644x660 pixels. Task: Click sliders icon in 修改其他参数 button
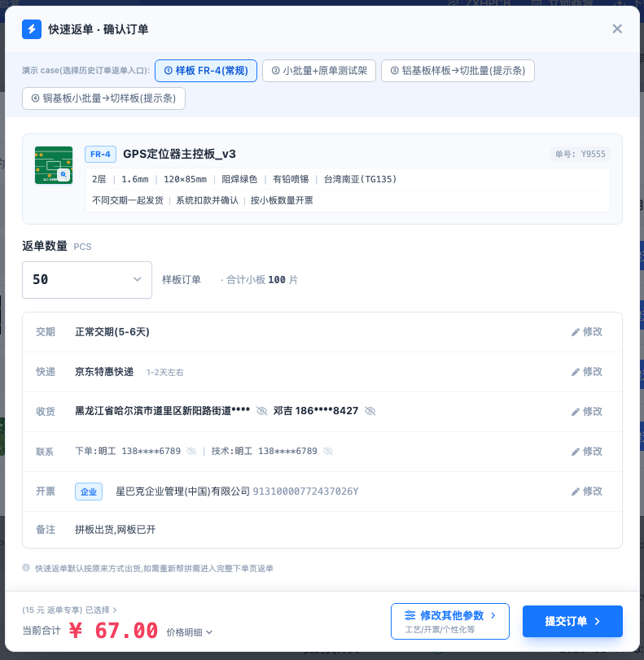point(410,615)
